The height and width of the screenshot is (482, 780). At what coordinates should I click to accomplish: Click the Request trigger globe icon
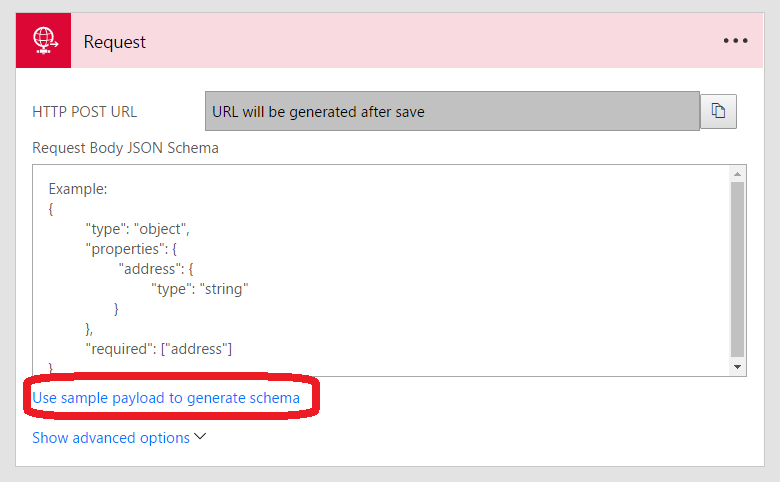pos(43,41)
